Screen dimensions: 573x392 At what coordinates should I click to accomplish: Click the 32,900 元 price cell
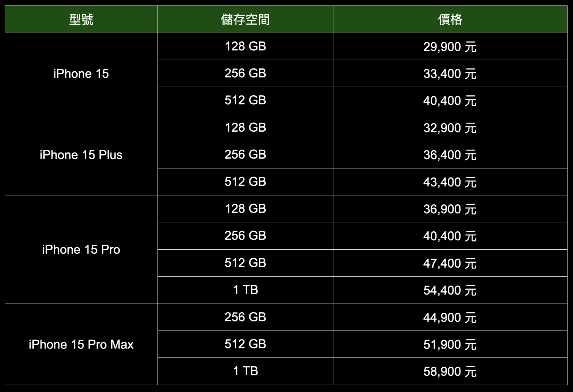click(450, 128)
